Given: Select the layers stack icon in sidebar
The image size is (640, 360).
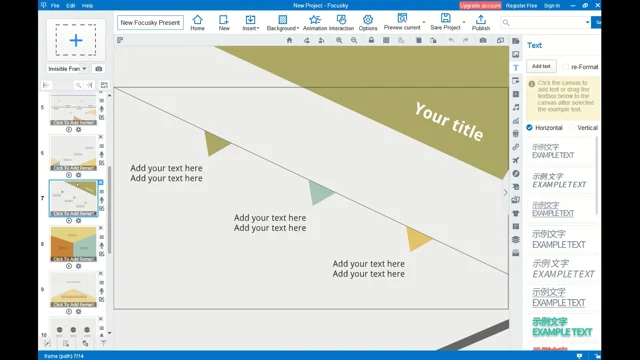Looking at the screenshot, I should coord(516,240).
